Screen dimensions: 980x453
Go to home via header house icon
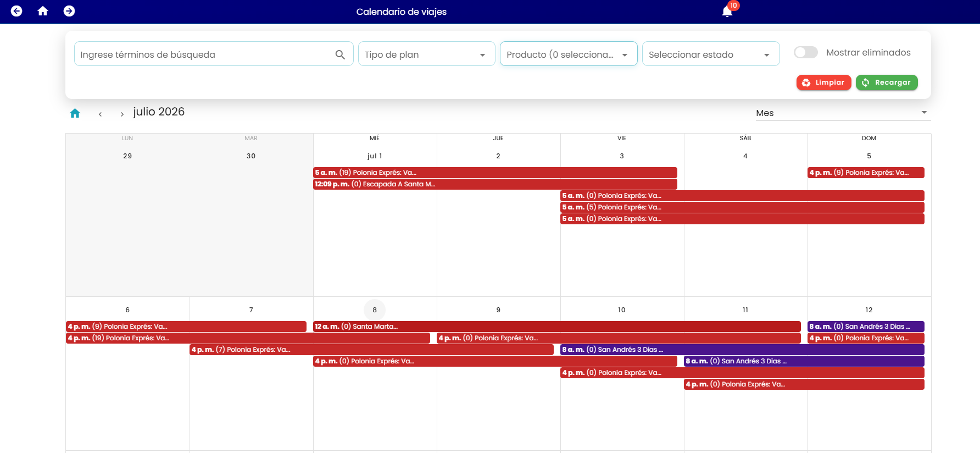click(x=43, y=11)
